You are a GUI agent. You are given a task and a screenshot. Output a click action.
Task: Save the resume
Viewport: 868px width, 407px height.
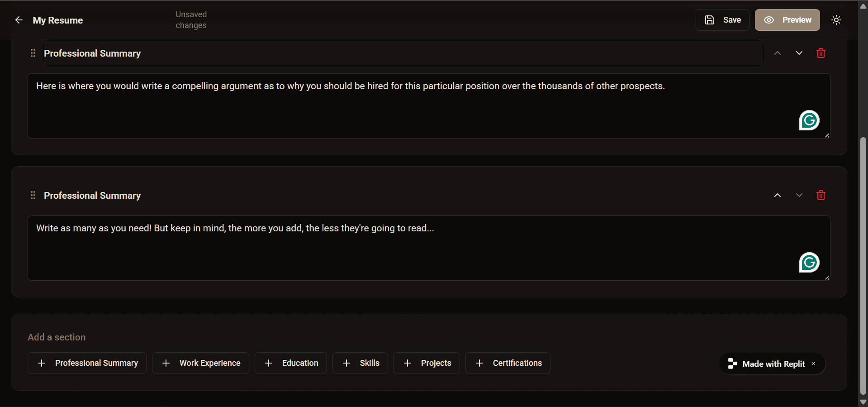722,20
